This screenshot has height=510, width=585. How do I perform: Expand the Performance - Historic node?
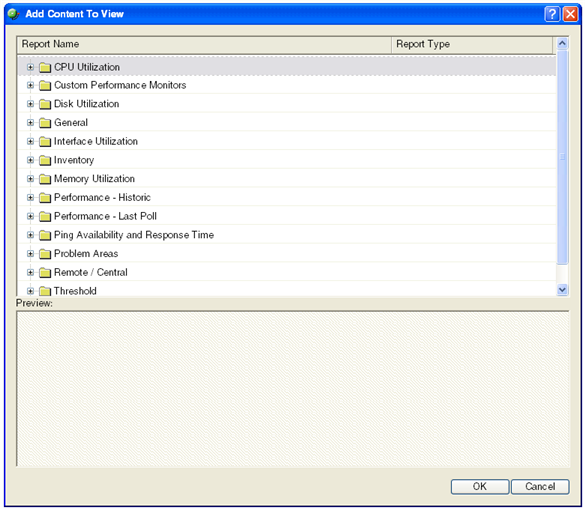coord(31,197)
